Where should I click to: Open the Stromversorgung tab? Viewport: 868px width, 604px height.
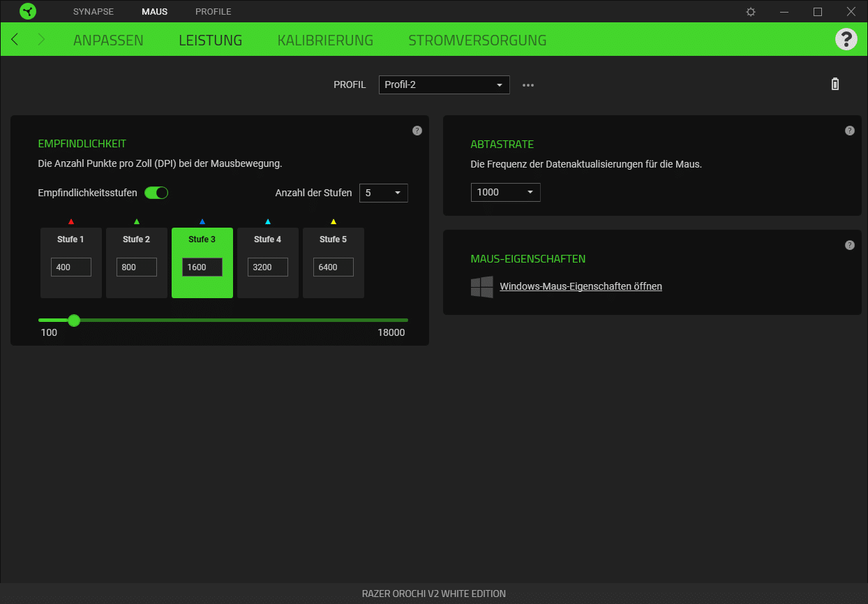[x=477, y=40]
